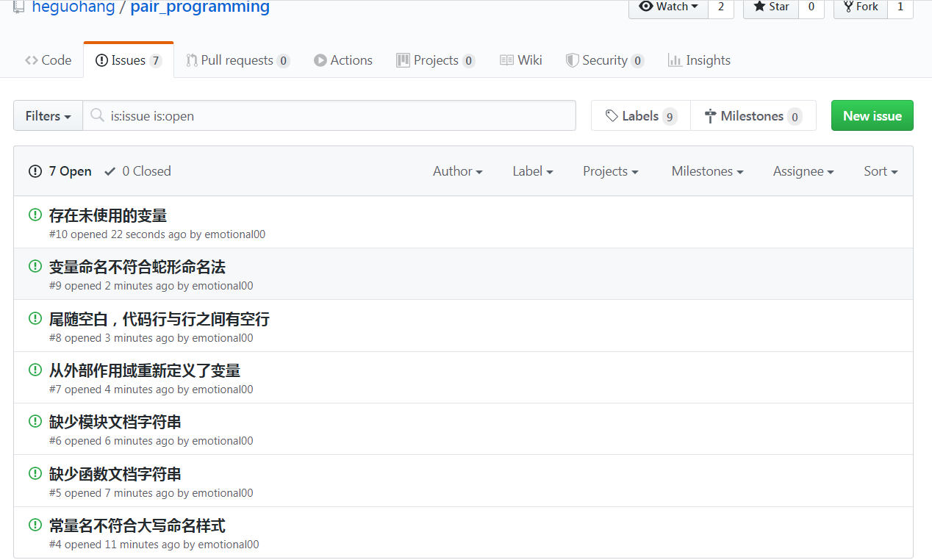Open issue 变量命名不符合蛇形命名法

pos(137,267)
